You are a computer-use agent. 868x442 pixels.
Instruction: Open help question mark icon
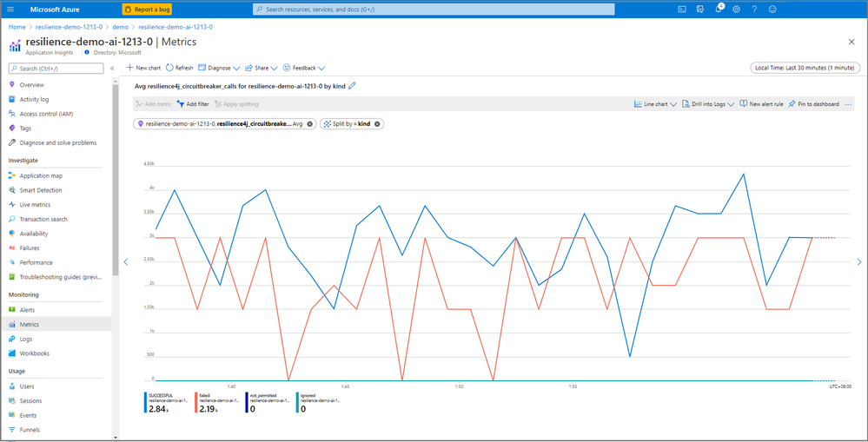[754, 10]
